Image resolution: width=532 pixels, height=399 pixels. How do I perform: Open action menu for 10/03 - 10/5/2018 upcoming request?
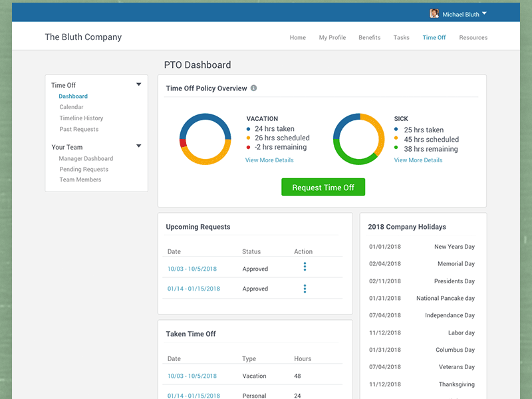[305, 267]
